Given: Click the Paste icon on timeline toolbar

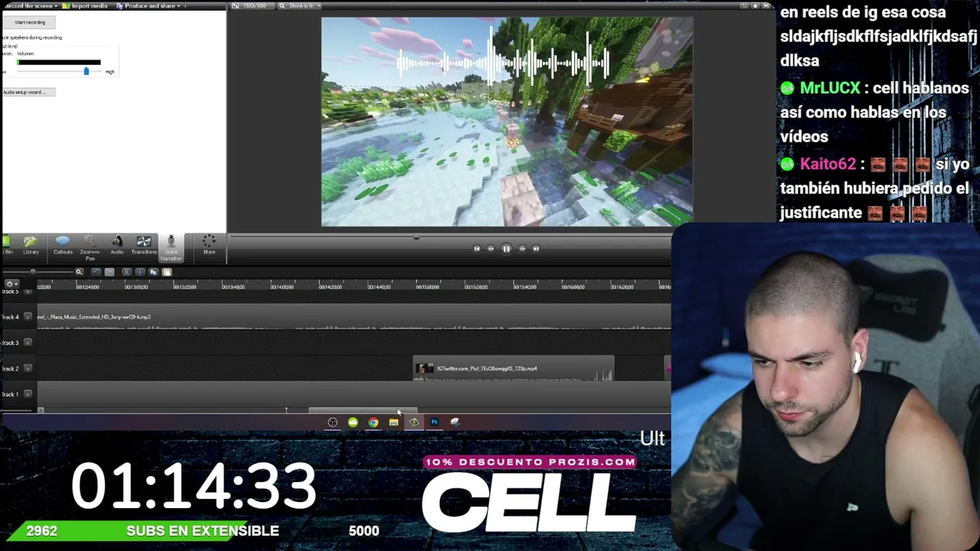Looking at the screenshot, I should tap(167, 272).
